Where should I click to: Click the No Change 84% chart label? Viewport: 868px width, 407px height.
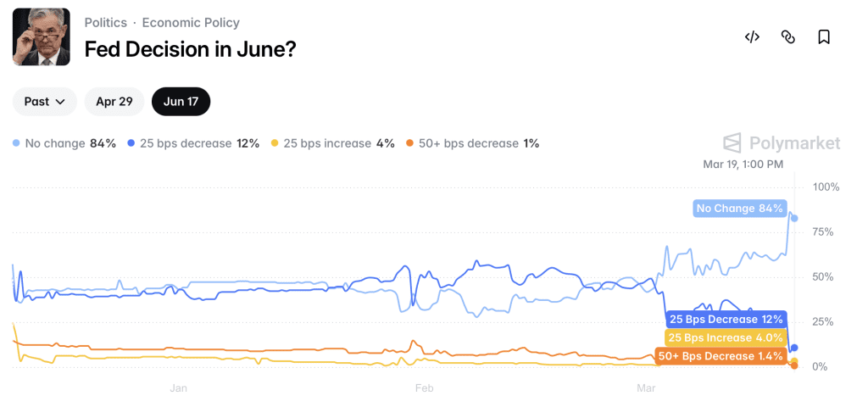(x=739, y=208)
